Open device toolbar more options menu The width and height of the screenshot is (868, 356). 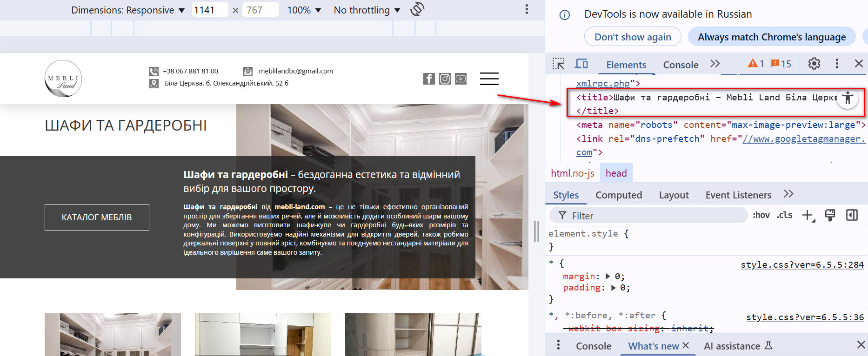527,9
